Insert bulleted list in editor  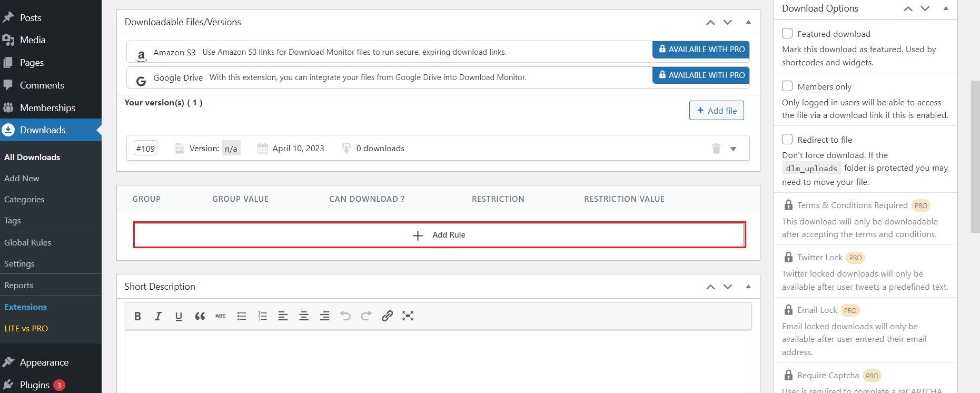pyautogui.click(x=242, y=316)
